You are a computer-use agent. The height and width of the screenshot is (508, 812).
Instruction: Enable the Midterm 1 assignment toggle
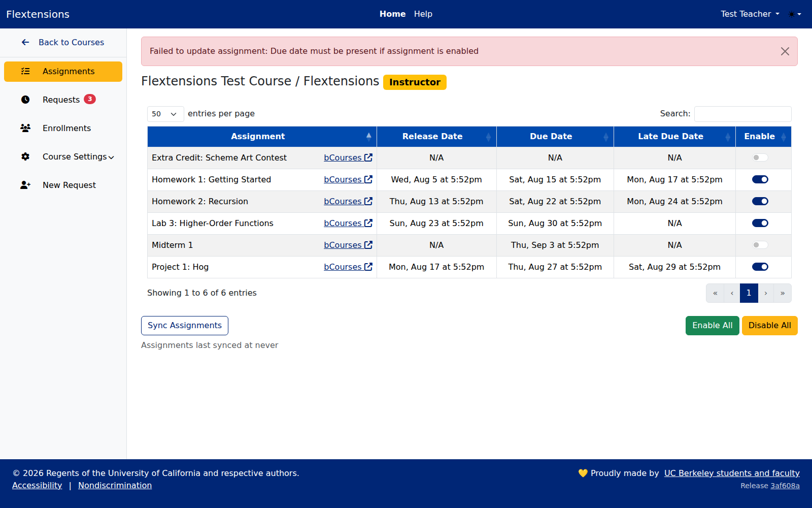click(x=760, y=245)
